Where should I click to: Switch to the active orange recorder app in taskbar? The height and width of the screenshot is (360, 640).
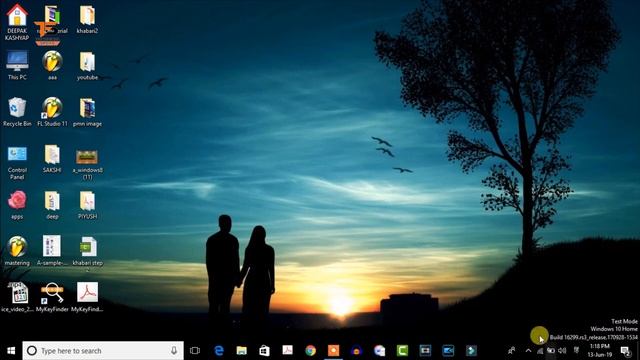tap(333, 351)
